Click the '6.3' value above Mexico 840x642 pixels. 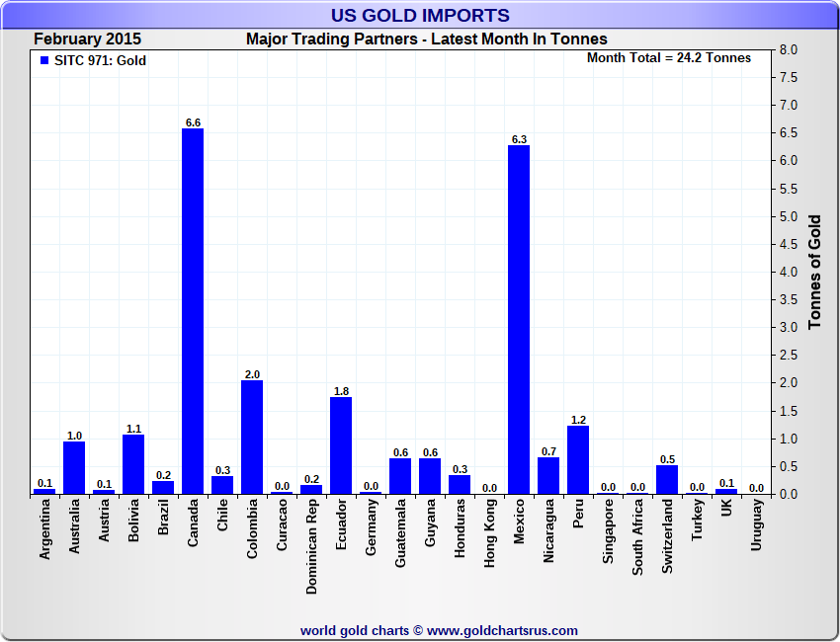pos(519,139)
